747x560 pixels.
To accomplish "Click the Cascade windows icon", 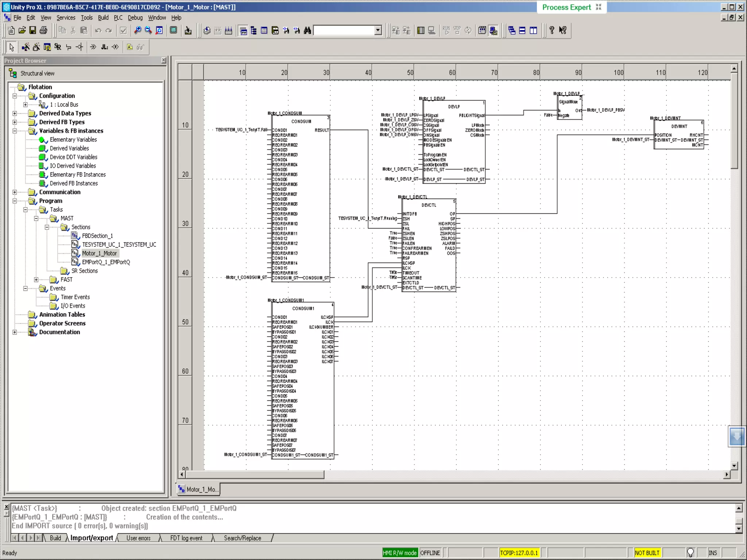I will point(512,31).
